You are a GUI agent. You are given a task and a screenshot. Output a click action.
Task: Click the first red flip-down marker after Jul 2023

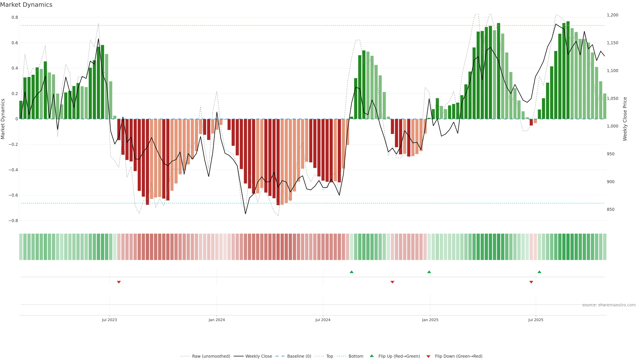119,282
